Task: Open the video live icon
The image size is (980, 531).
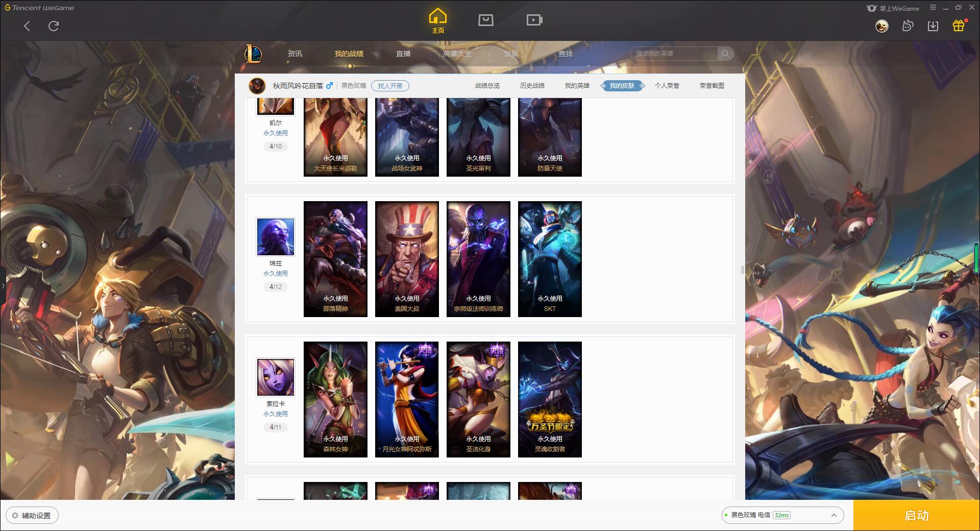Action: tap(534, 20)
